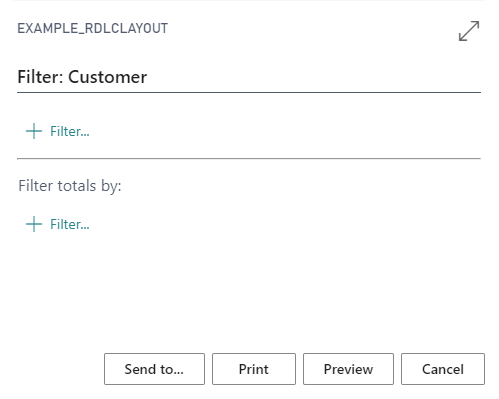Toggle full-screen mode using the top-right arrow icon

(x=469, y=31)
